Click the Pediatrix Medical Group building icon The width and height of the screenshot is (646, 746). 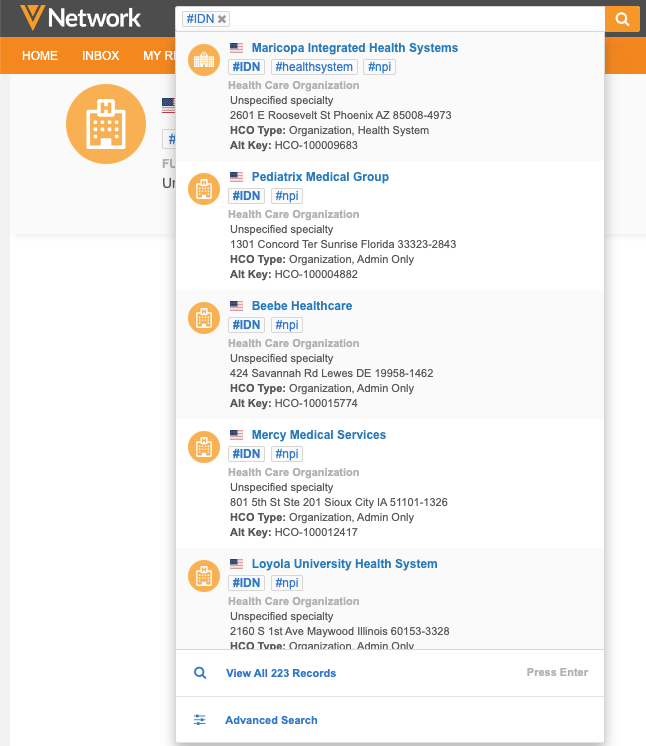click(x=204, y=189)
